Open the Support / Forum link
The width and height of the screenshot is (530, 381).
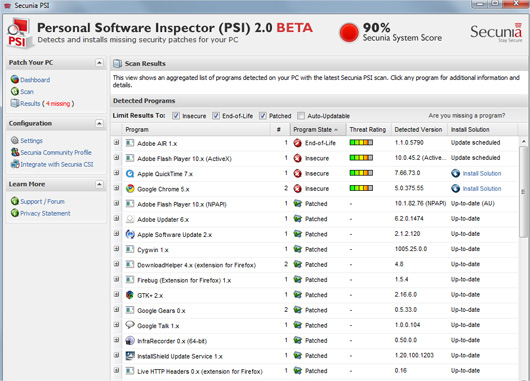coord(42,201)
